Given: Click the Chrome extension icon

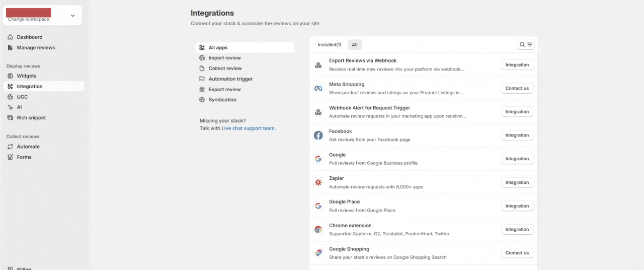Looking at the screenshot, I should (x=318, y=230).
